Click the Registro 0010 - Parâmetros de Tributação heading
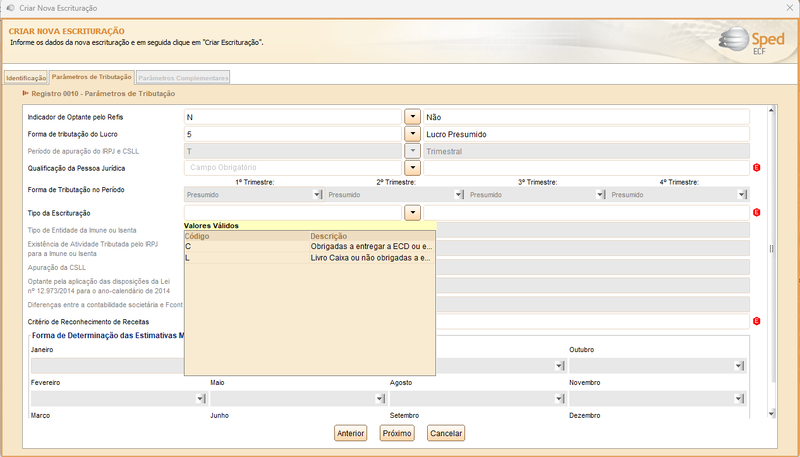 tap(103, 93)
